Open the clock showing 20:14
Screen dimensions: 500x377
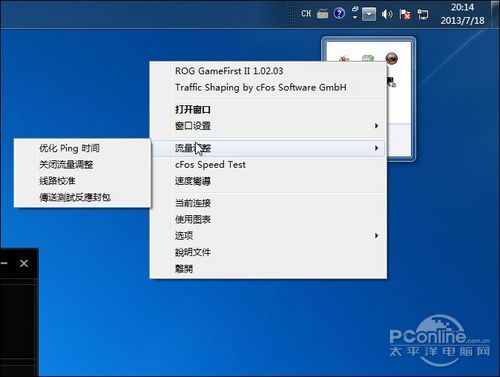point(462,14)
